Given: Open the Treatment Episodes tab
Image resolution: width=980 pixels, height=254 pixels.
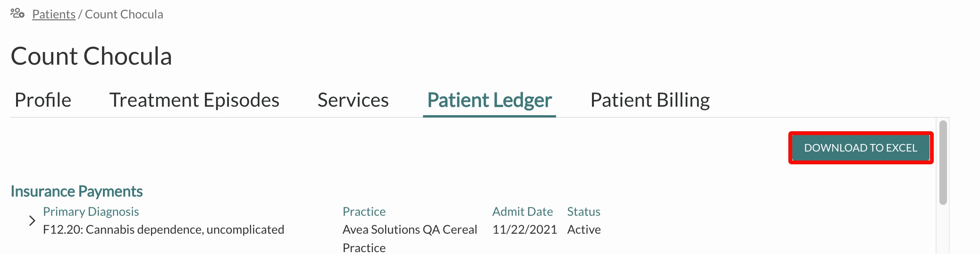Looking at the screenshot, I should (194, 100).
